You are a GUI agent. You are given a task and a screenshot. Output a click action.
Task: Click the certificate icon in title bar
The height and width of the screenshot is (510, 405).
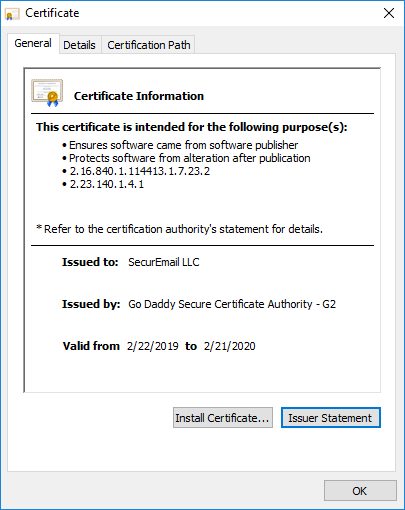point(12,14)
